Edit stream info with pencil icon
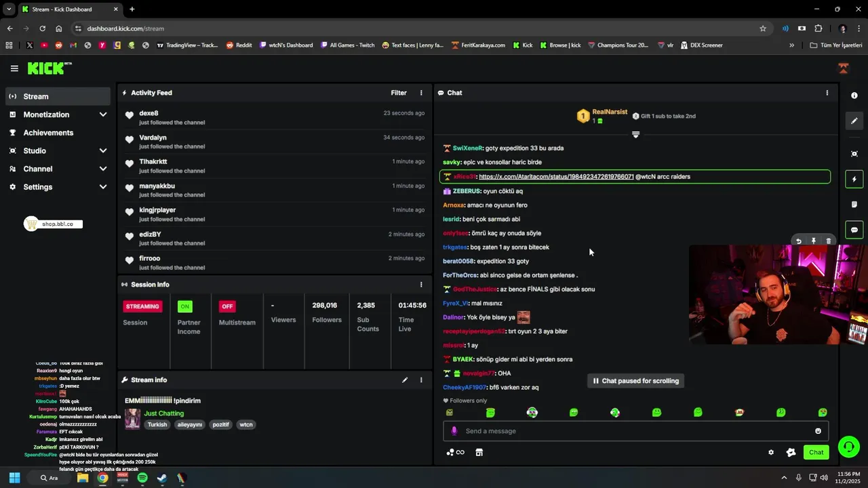Viewport: 868px width, 488px height. pyautogui.click(x=405, y=380)
